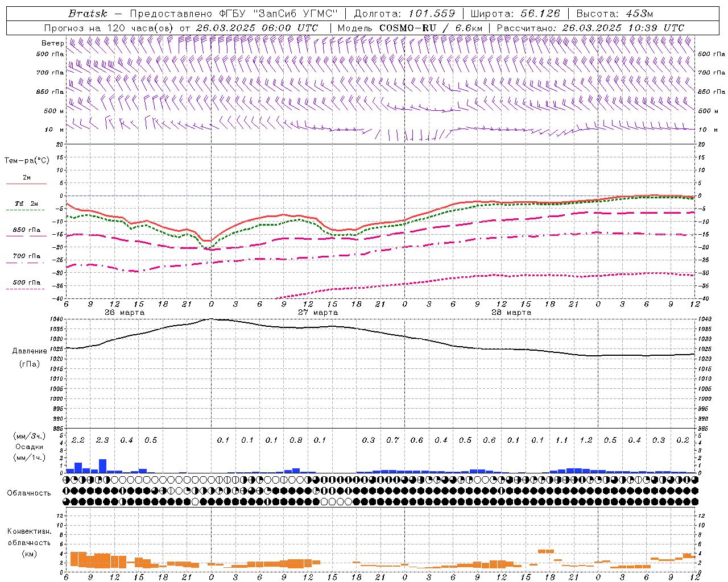The width and height of the screenshot is (728, 582).
Task: Click the Рассчитано: 26.03.2025 10:39 UTC timestamp
Action: [x=590, y=28]
